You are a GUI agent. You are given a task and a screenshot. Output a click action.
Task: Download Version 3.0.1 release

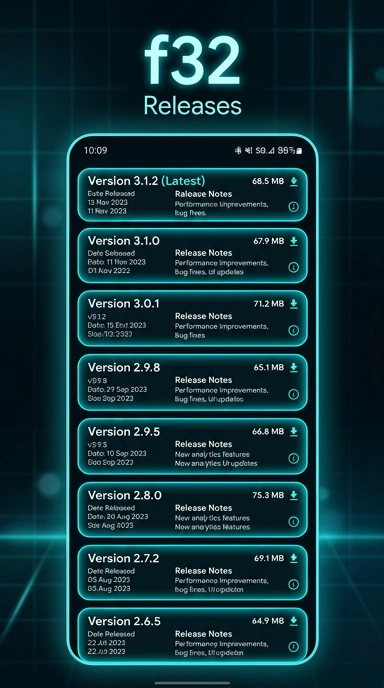tap(294, 304)
